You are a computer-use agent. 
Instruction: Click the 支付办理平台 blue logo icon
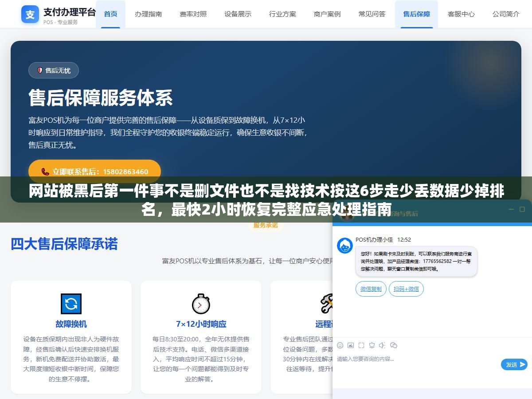click(30, 15)
